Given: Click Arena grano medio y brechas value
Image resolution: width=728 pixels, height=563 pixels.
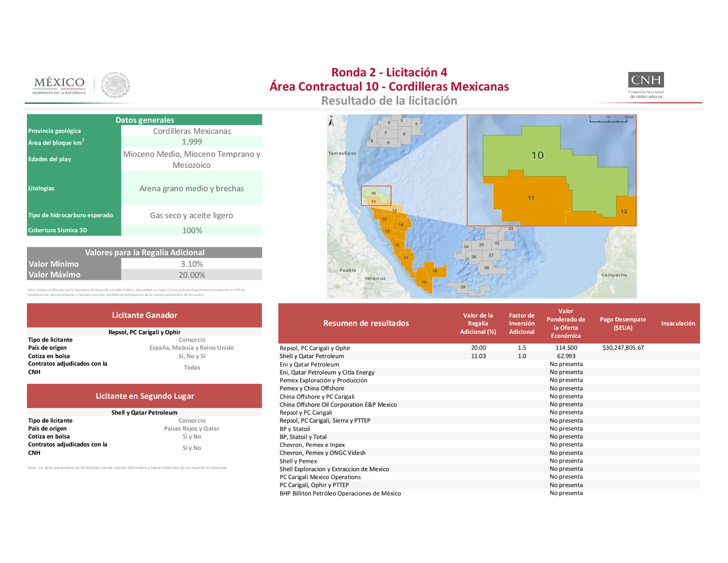Looking at the screenshot, I should click(x=191, y=189).
